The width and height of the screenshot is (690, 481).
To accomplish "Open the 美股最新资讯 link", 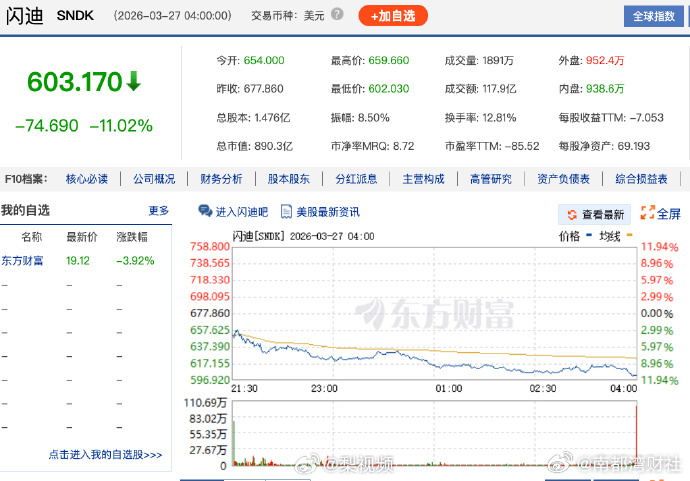I will point(328,212).
